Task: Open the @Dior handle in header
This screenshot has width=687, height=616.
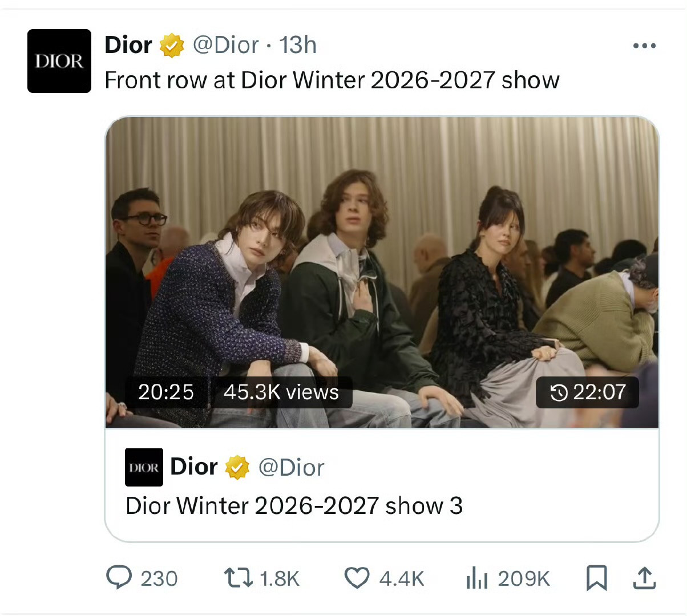Action: [x=226, y=45]
